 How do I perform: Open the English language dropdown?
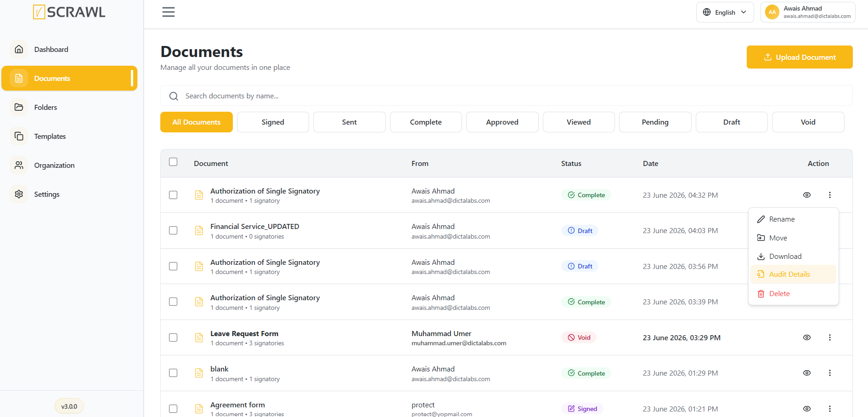[x=725, y=12]
